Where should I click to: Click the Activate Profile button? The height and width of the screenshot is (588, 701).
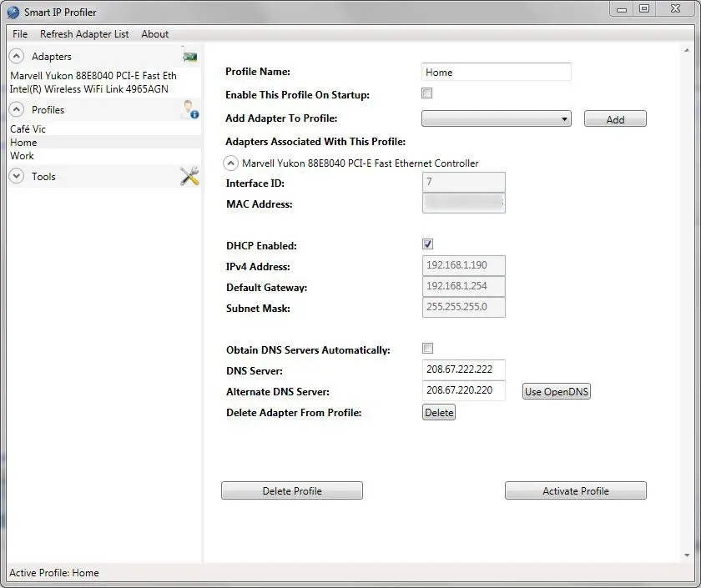[575, 490]
